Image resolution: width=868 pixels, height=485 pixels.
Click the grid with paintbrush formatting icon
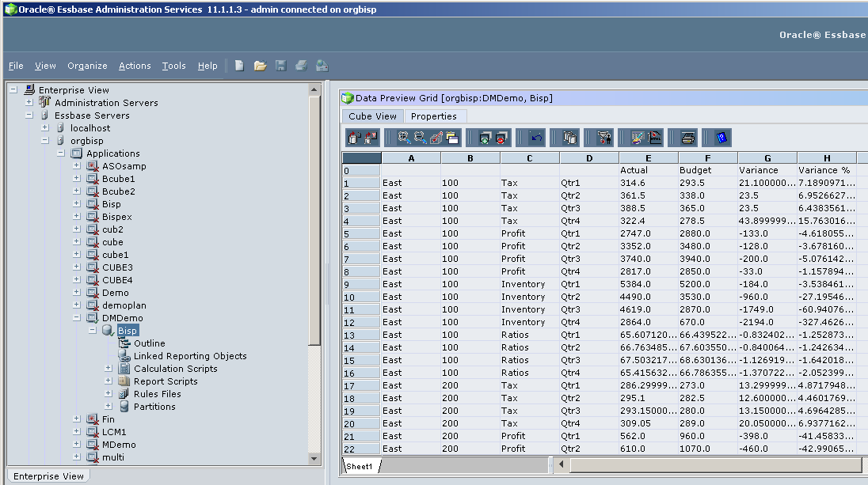point(638,138)
